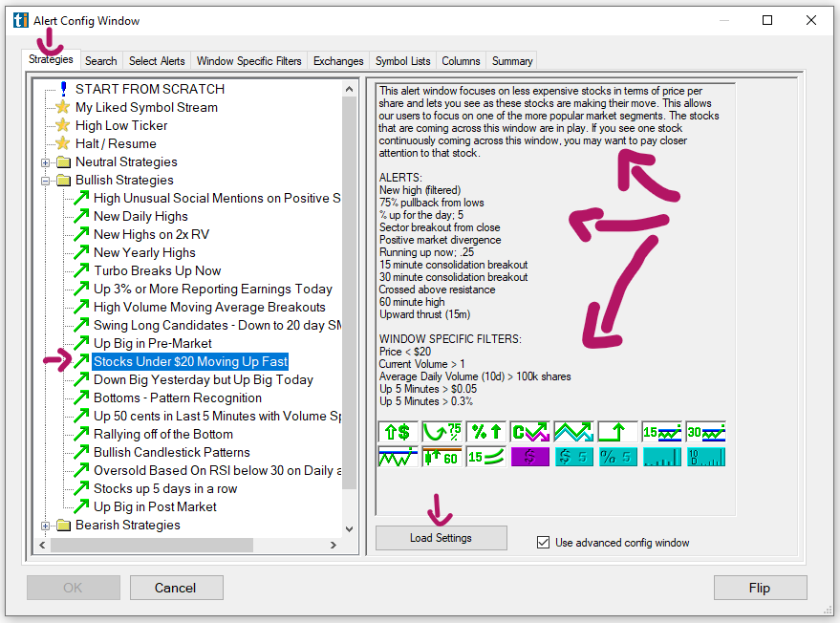Collapse the Bullish Strategies folder
This screenshot has height=623, width=840.
[46, 181]
